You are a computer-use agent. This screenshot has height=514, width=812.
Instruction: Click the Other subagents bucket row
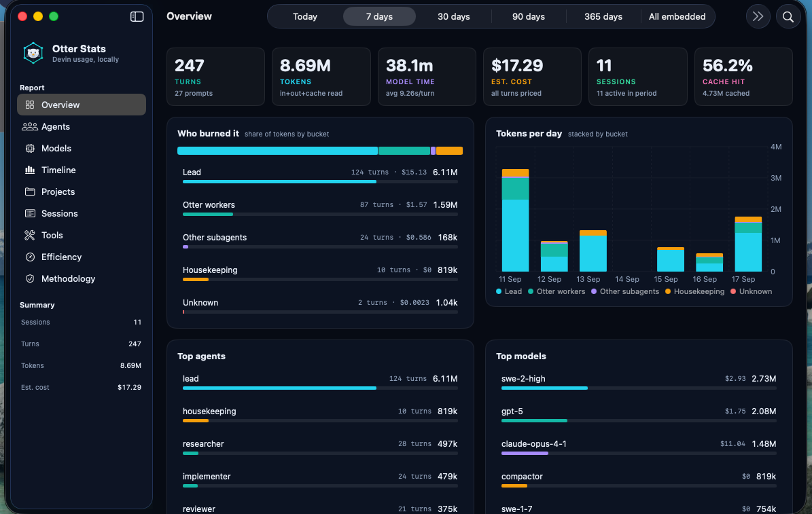[320, 240]
